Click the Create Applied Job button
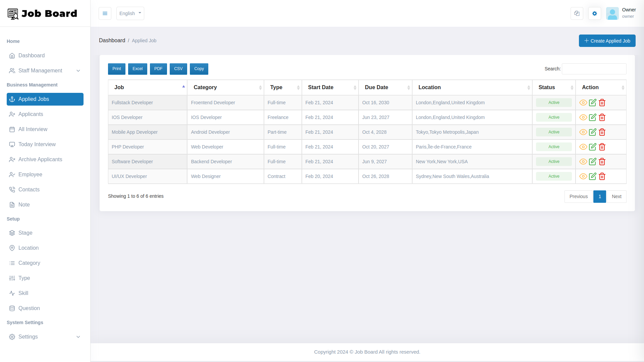 pos(607,41)
